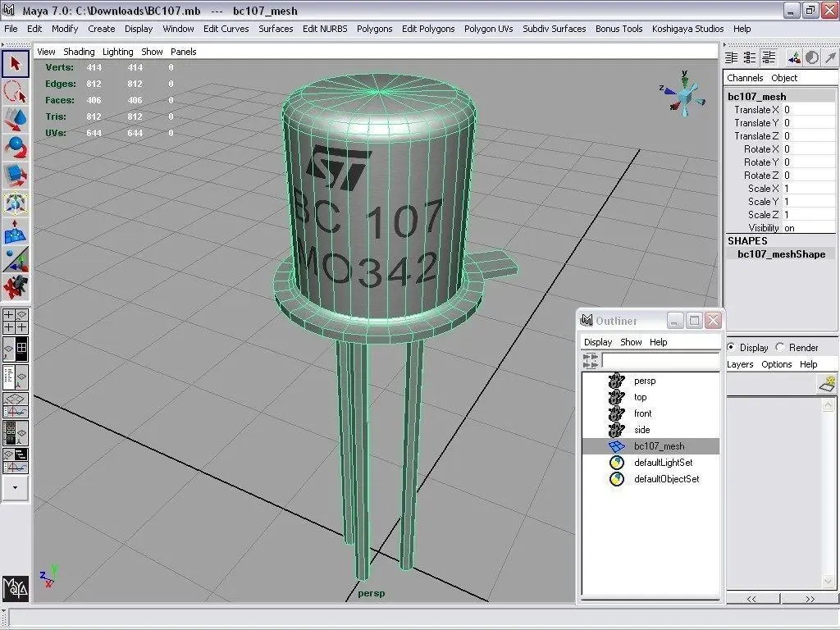The width and height of the screenshot is (840, 630).
Task: Click the last used tool icon with red X
Action: coord(15,287)
